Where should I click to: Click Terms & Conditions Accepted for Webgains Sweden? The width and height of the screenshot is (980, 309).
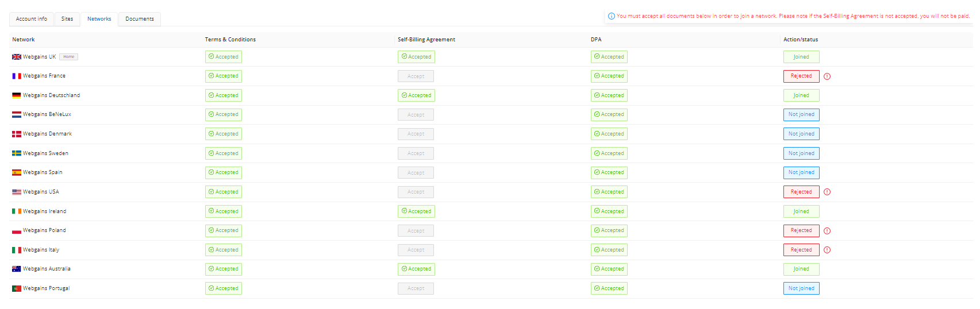pos(224,153)
